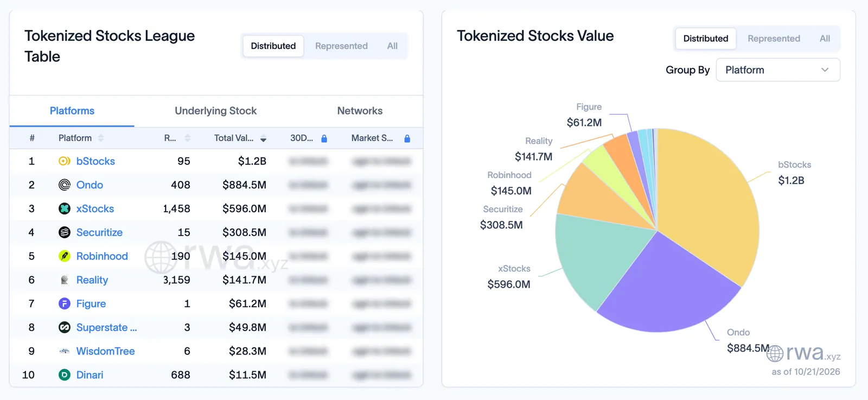Sort table by Platform column arrows
Screen dimensions: 868x400
(101, 138)
